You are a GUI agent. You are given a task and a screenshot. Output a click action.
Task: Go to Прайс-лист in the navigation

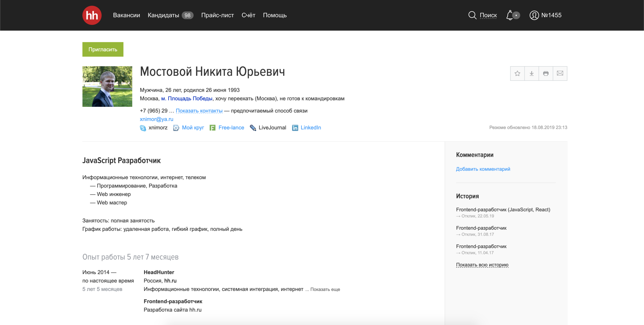[217, 15]
